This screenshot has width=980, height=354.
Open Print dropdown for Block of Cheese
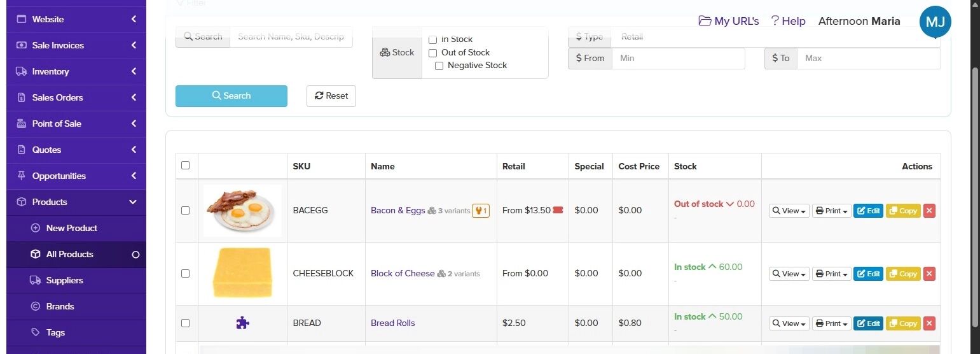click(831, 274)
